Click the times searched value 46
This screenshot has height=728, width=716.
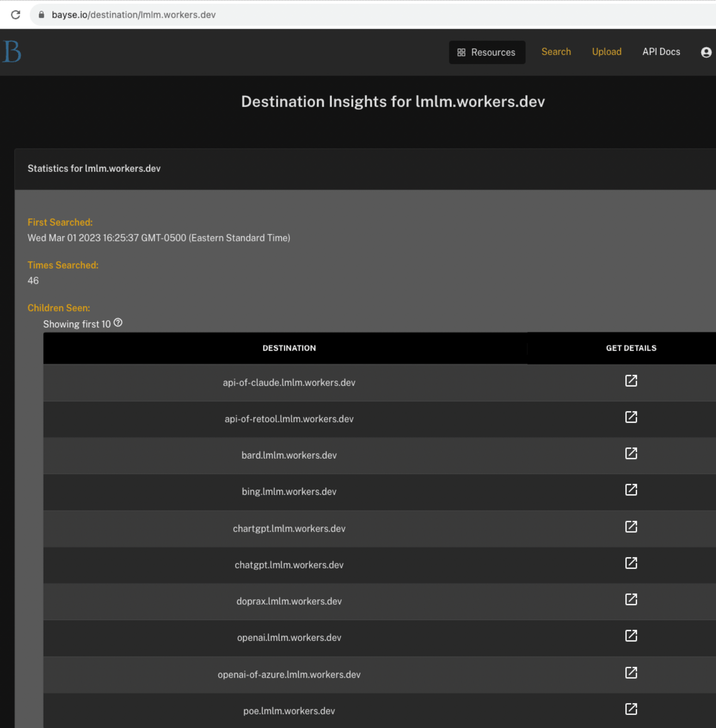click(33, 281)
